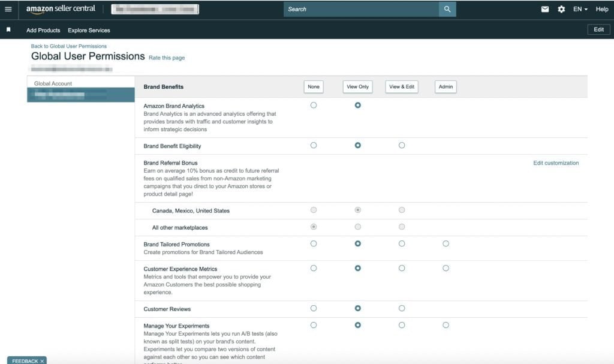Set Brand Tailored Promotions to Admin
614x364 pixels.
tap(446, 243)
